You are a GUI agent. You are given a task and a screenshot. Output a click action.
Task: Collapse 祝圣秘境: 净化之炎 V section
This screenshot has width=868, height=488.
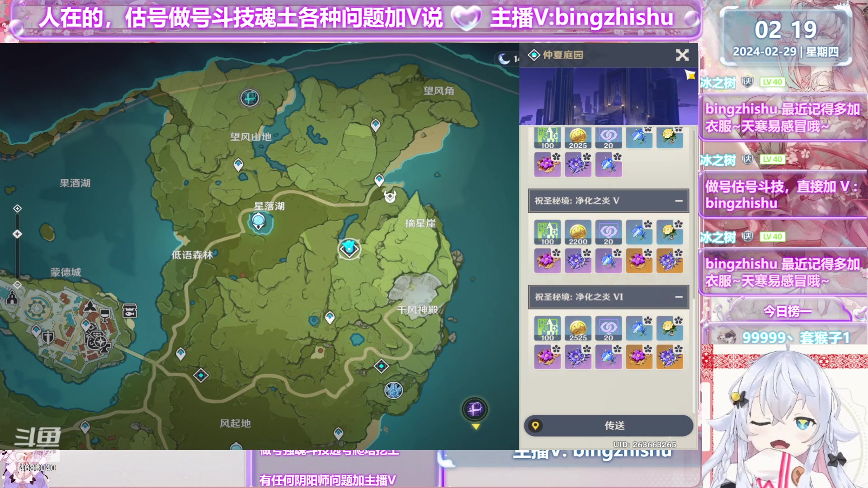click(x=679, y=201)
